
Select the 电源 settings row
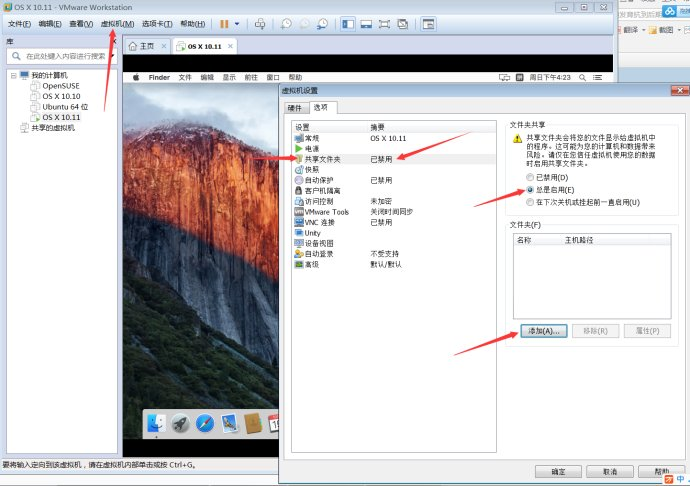tap(394, 149)
